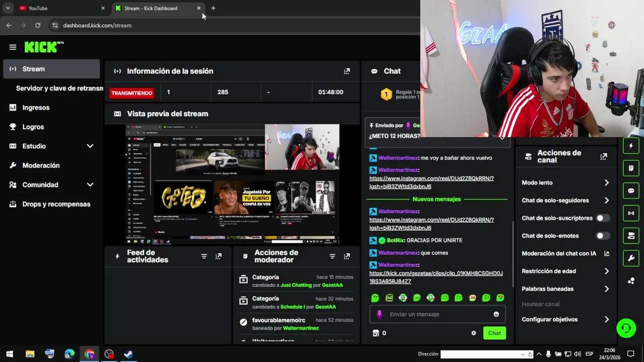
Task: Pop out the Acciones de canal panel
Action: tap(603, 156)
